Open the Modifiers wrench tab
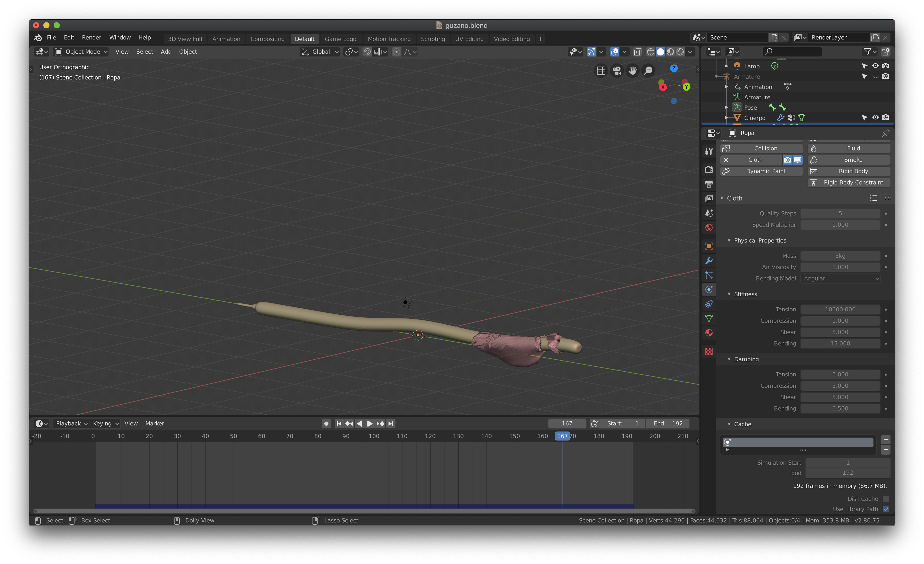 (709, 260)
